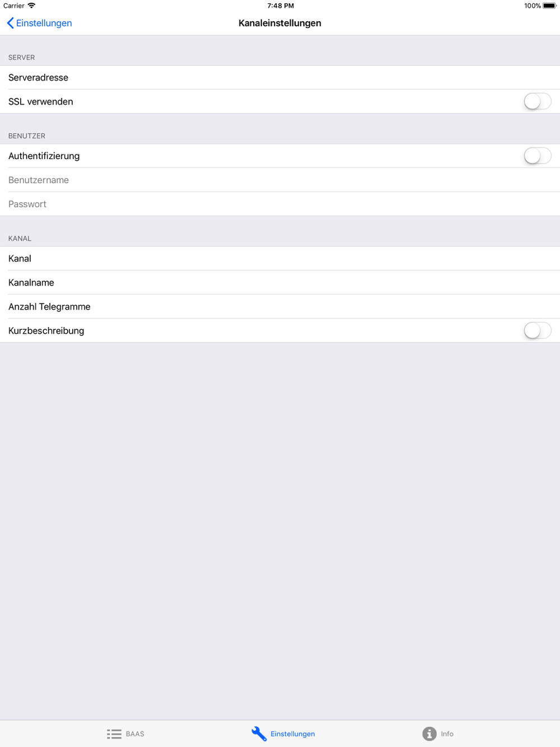Edit Anzahl Telegramme field

pyautogui.click(x=280, y=306)
